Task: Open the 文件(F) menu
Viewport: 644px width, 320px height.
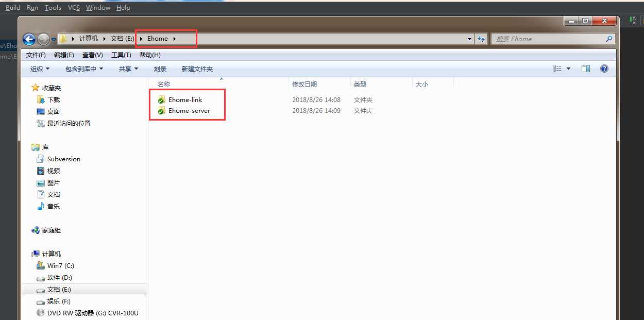Action: [x=36, y=55]
